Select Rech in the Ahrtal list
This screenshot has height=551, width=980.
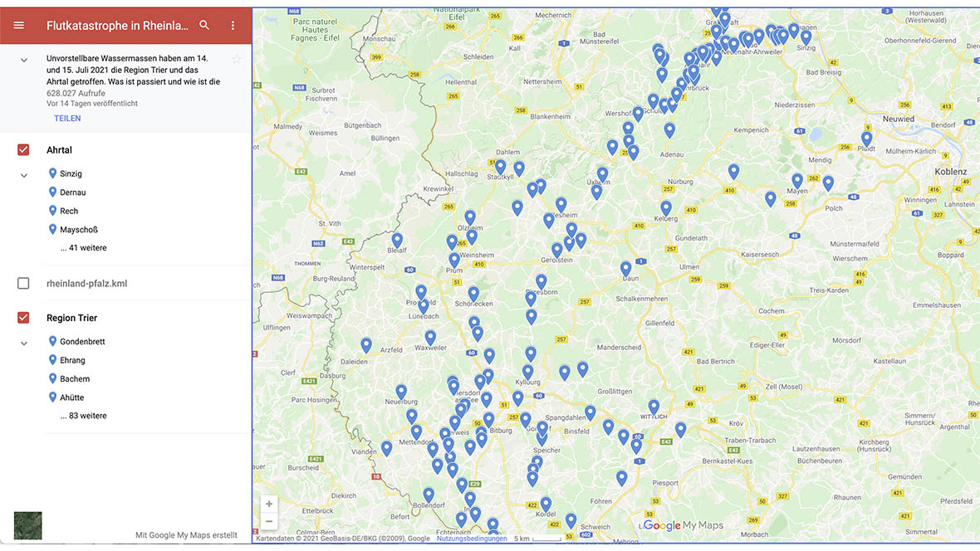pyautogui.click(x=69, y=211)
